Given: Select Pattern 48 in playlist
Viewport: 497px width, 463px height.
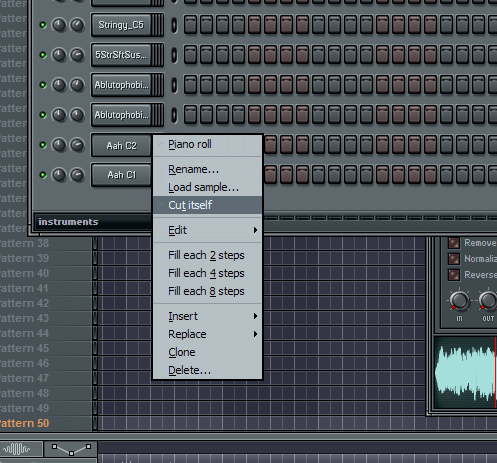Looking at the screenshot, I should point(24,393).
